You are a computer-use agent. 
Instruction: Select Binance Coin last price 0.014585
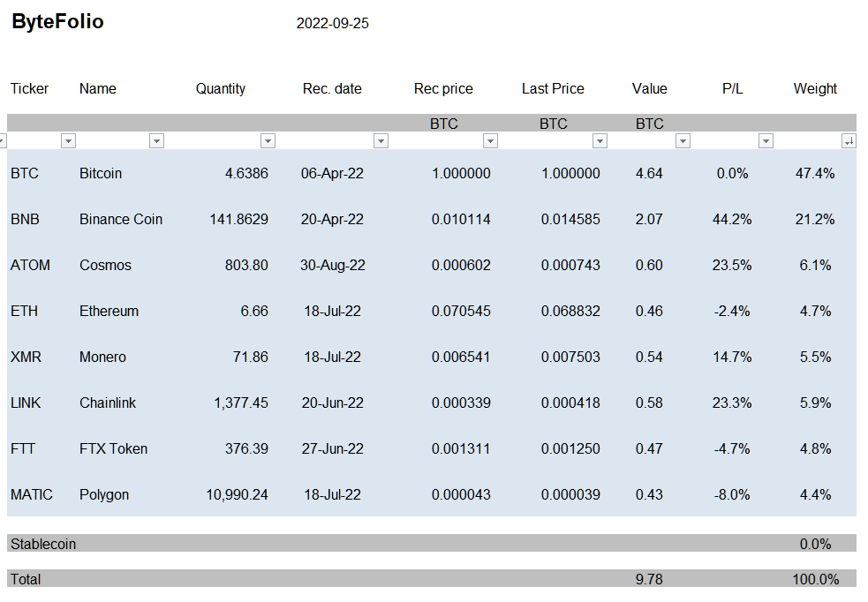(570, 219)
